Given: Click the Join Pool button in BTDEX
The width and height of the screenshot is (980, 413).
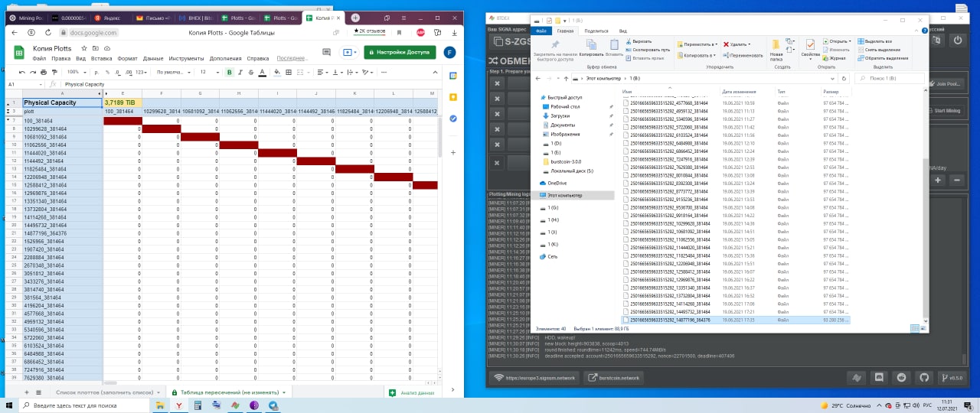Looking at the screenshot, I should click(x=947, y=83).
